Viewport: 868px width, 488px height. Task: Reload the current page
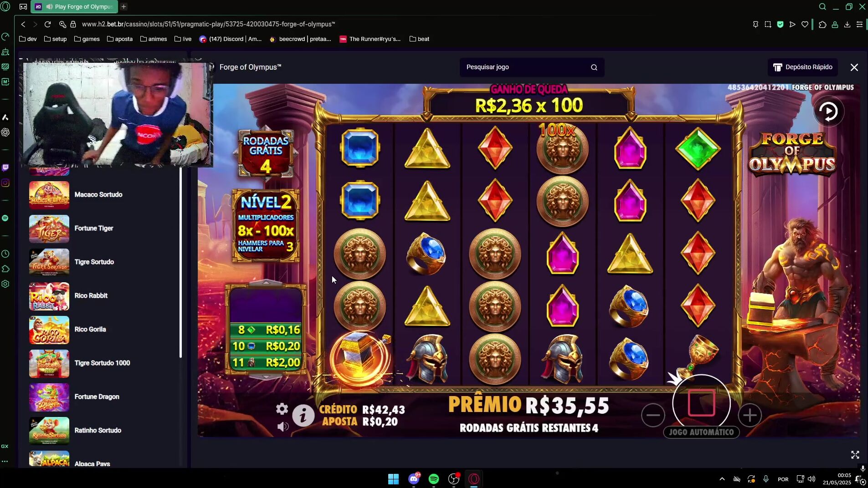47,24
